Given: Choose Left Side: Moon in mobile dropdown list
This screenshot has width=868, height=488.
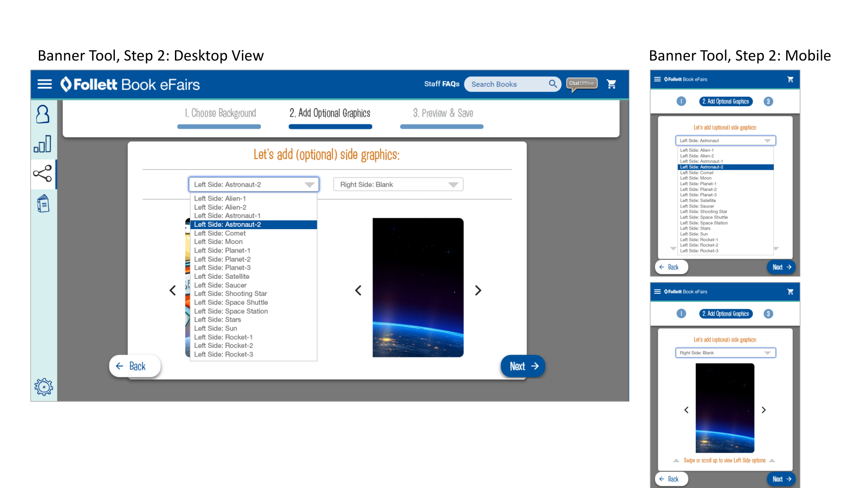Looking at the screenshot, I should (726, 178).
